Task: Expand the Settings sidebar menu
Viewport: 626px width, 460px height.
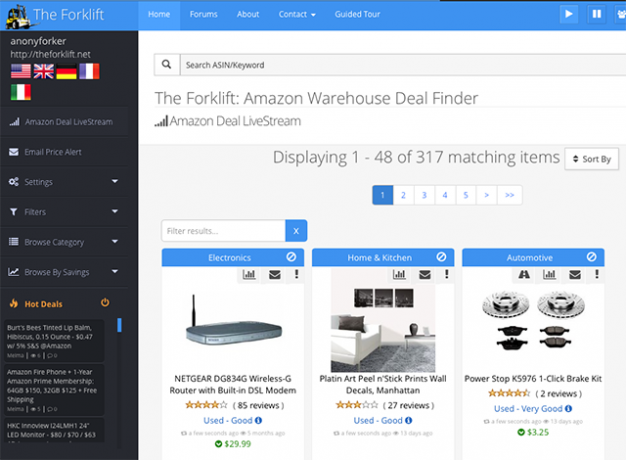Action: pyautogui.click(x=64, y=182)
